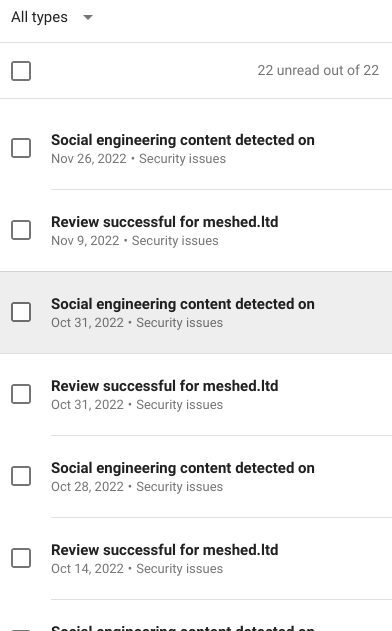Check the Oct 14 Review successful checkbox
The height and width of the screenshot is (631, 392).
pyautogui.click(x=21, y=558)
